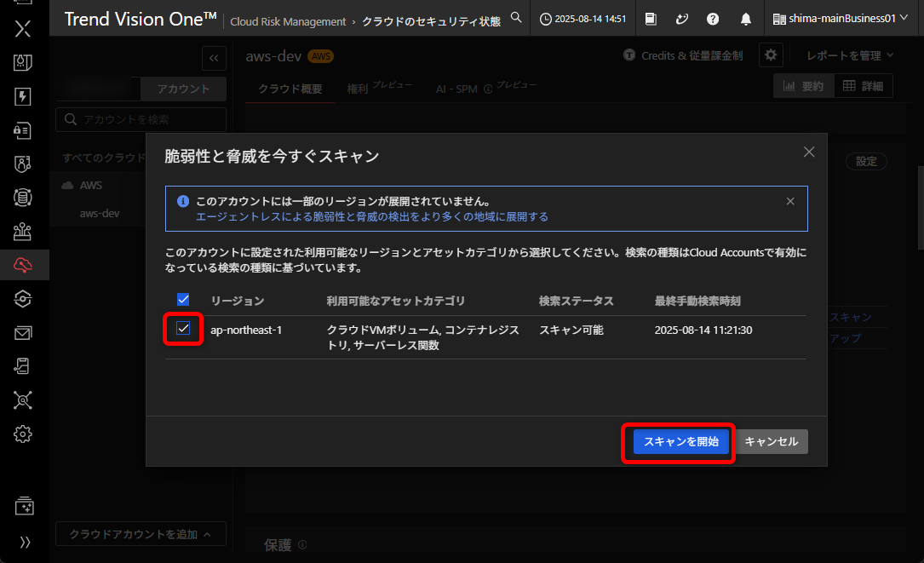924x563 pixels.
Task: Open the layered eye sidebar icon
Action: click(22, 299)
